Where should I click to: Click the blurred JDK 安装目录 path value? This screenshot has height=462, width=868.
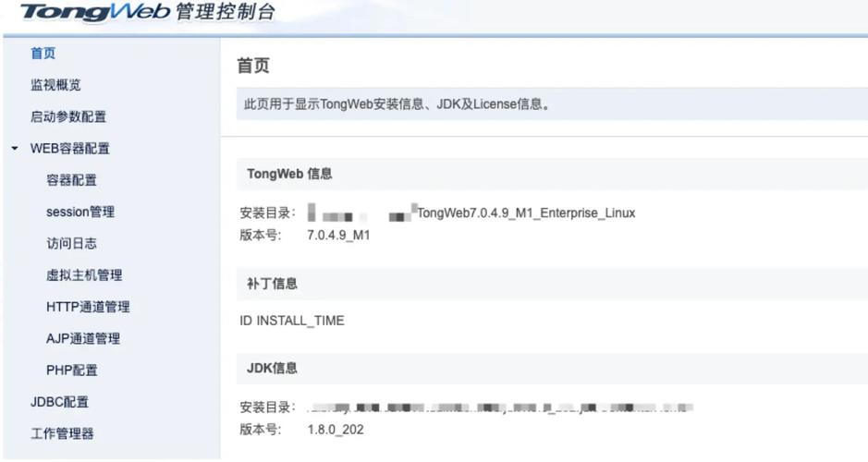(x=500, y=408)
